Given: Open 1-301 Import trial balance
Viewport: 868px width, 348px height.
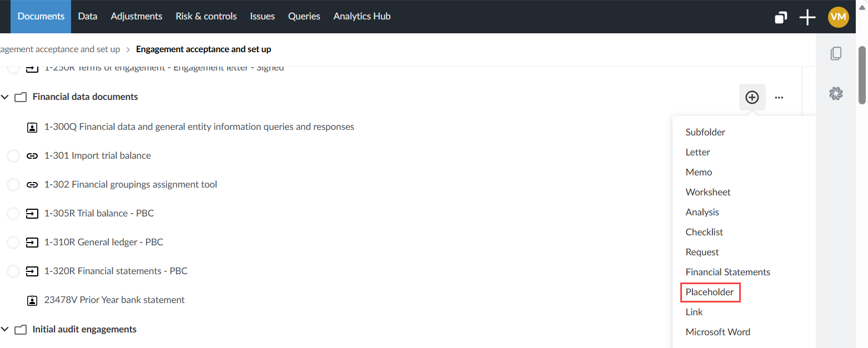Looking at the screenshot, I should coord(98,155).
